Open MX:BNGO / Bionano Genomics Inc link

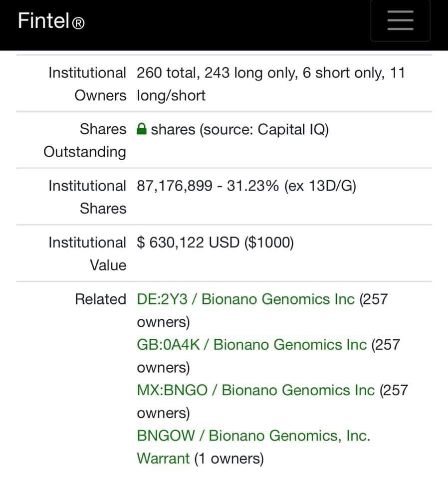click(256, 390)
